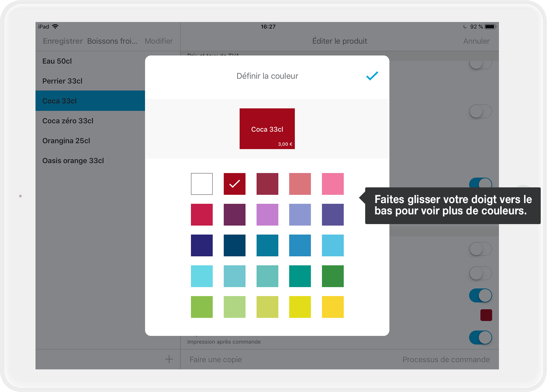This screenshot has height=392, width=547.
Task: Choose the navy indigo swatch
Action: coord(202,245)
